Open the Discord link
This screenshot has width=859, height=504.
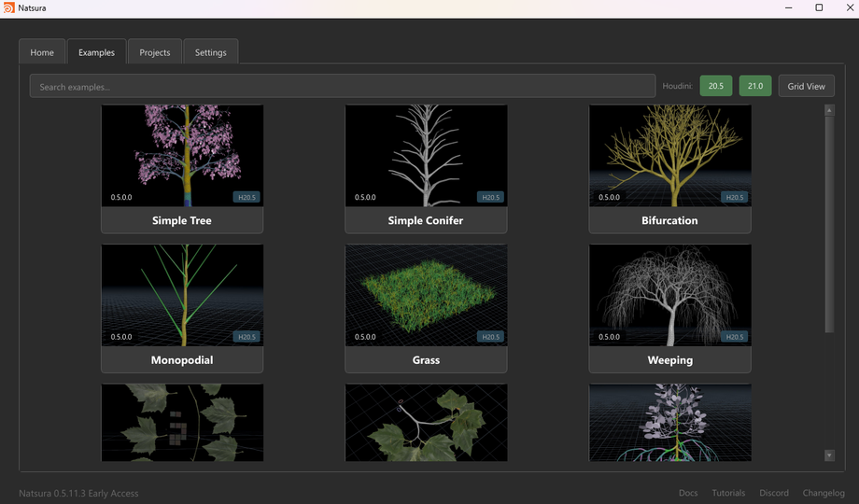[x=774, y=493]
